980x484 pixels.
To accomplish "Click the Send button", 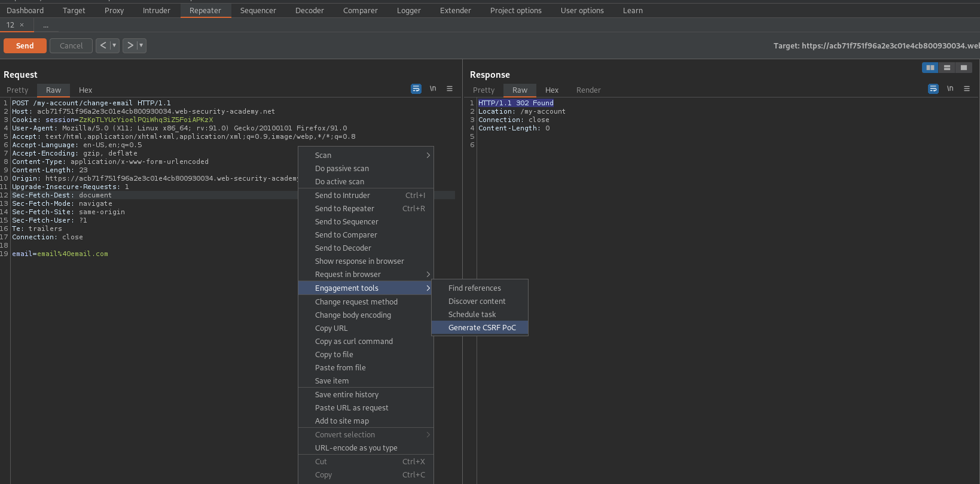I will point(25,45).
